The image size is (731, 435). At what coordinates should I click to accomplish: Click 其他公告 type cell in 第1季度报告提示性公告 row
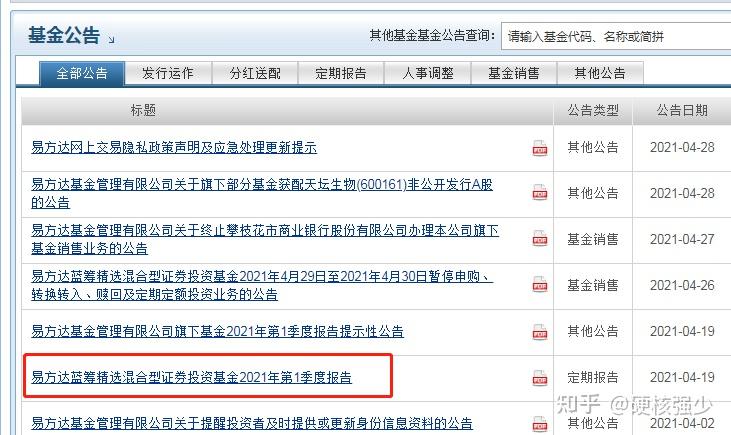(593, 331)
